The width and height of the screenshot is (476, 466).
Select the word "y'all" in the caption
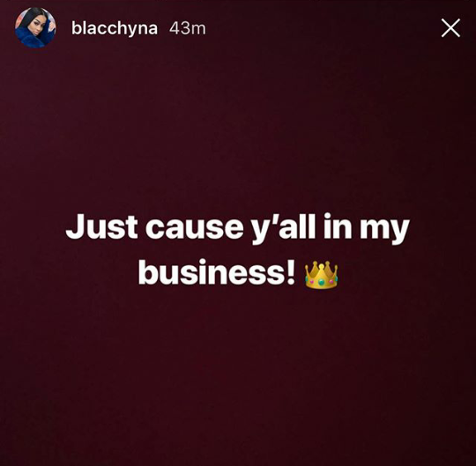(x=284, y=227)
